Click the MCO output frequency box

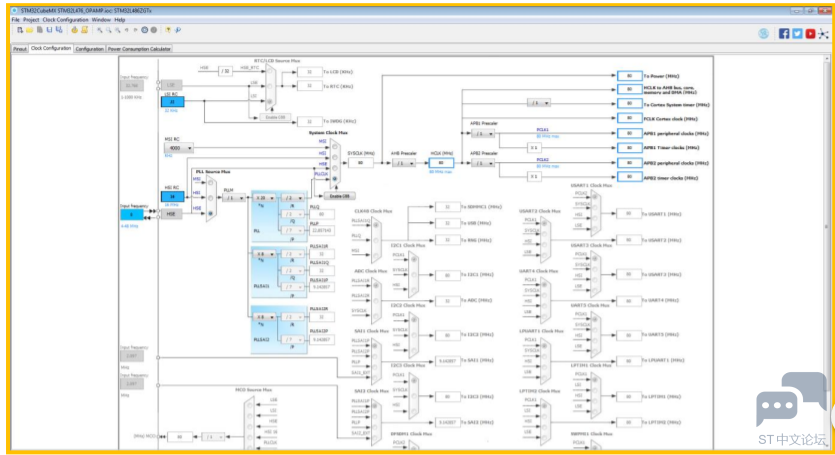[x=179, y=437]
